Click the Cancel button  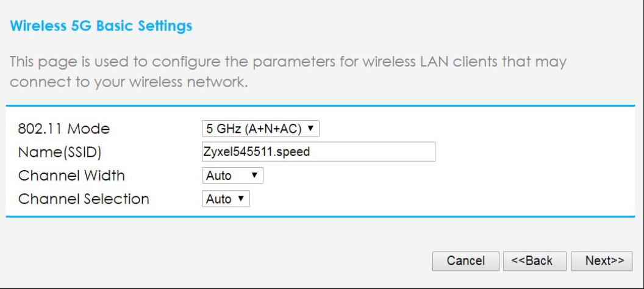click(x=465, y=261)
